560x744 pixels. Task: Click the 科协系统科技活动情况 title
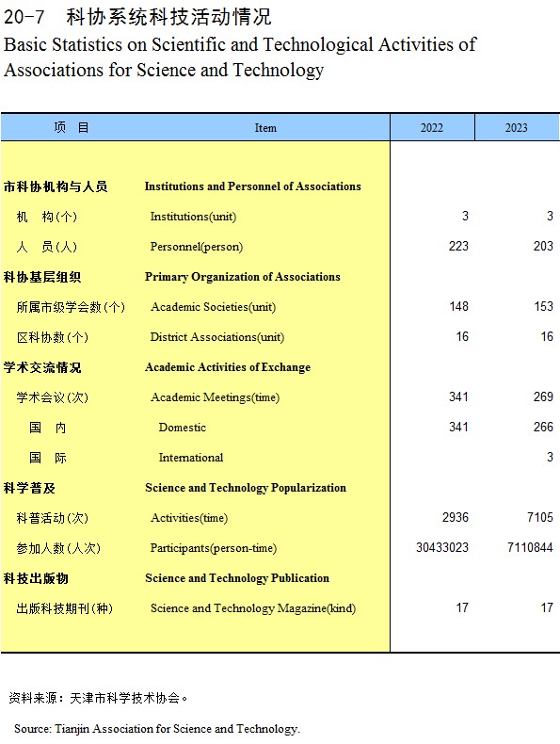pyautogui.click(x=168, y=17)
